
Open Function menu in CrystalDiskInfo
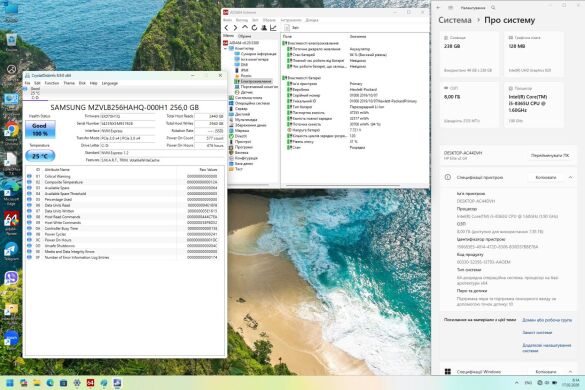tap(52, 83)
